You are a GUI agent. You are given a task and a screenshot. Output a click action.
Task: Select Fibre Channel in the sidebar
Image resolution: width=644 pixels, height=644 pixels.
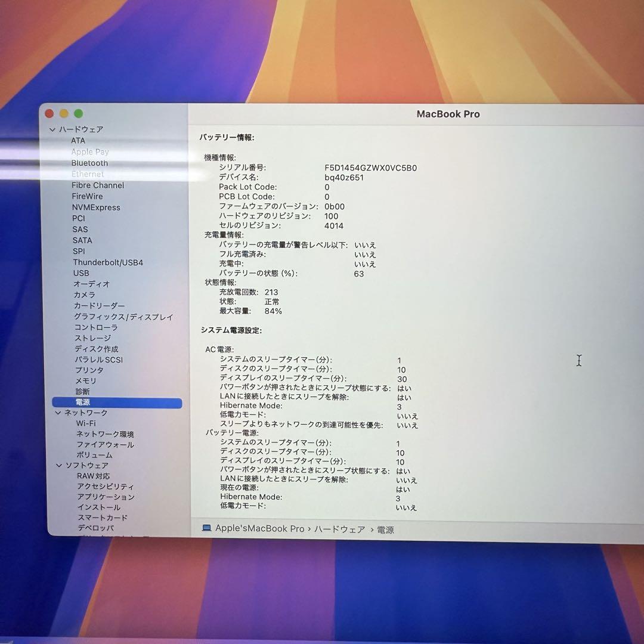point(98,185)
